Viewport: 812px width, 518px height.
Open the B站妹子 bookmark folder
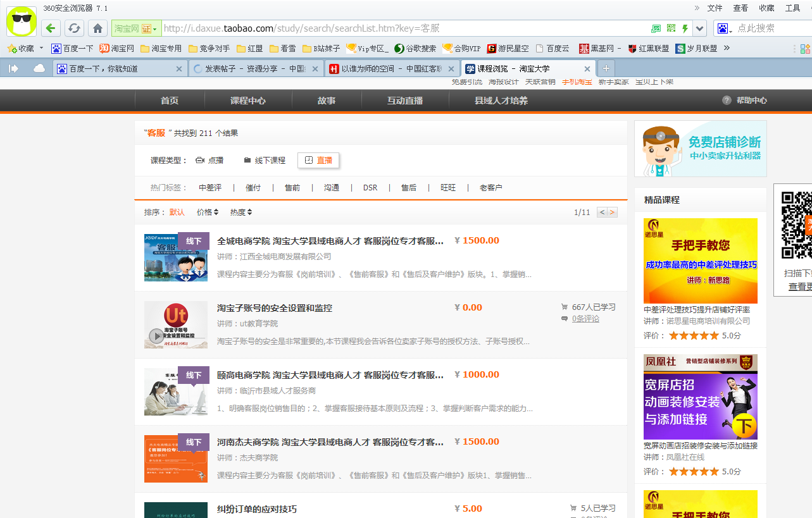click(321, 48)
